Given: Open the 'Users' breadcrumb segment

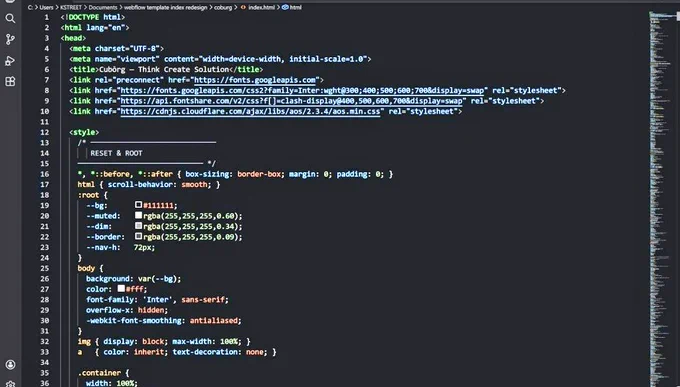Looking at the screenshot, I should (x=46, y=7).
